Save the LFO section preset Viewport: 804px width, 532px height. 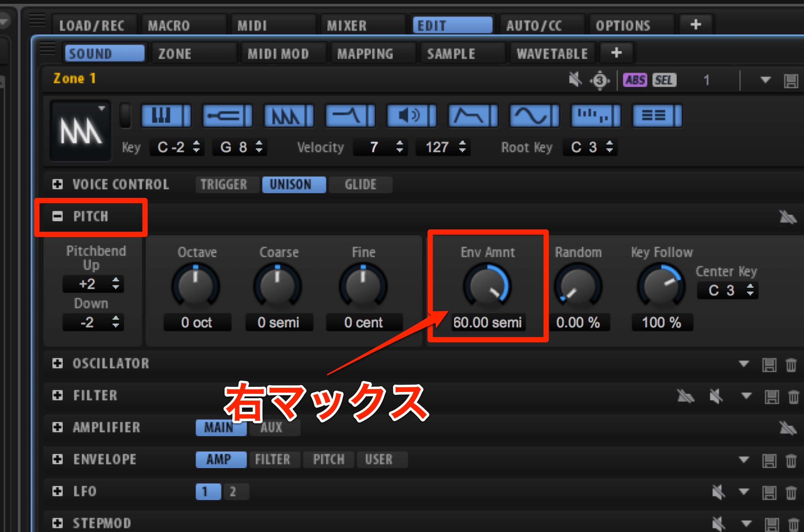tap(769, 493)
